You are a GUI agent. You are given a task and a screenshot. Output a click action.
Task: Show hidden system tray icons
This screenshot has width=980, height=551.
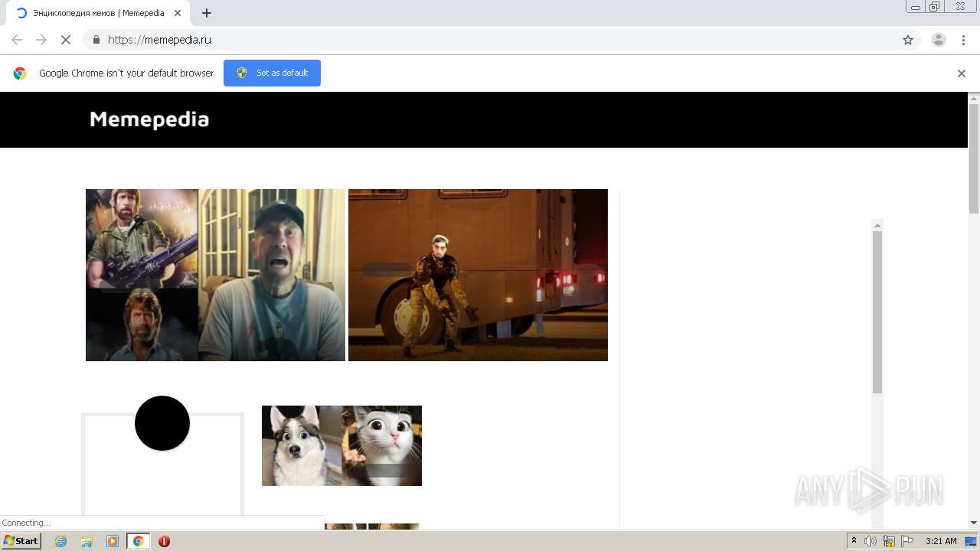[854, 541]
